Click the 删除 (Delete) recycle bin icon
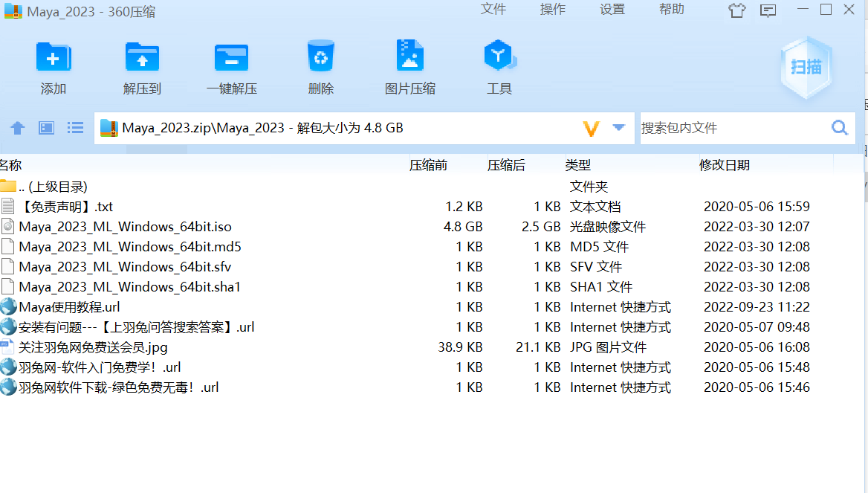Image resolution: width=868 pixels, height=493 pixels. pos(320,56)
